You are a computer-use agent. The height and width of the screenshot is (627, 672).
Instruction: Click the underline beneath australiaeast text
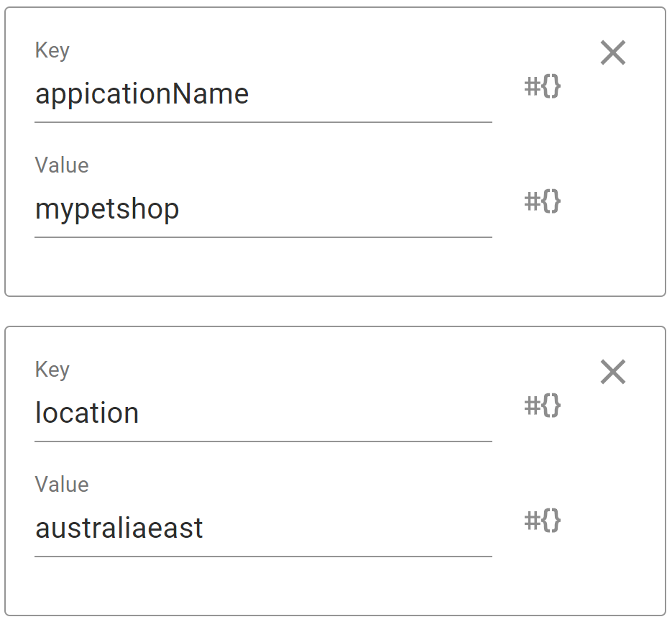(x=263, y=557)
